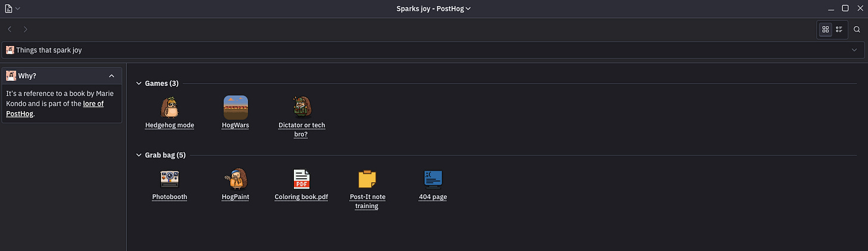This screenshot has width=868, height=251.
Task: Click the avatar beside the Why? heading
Action: (11, 76)
